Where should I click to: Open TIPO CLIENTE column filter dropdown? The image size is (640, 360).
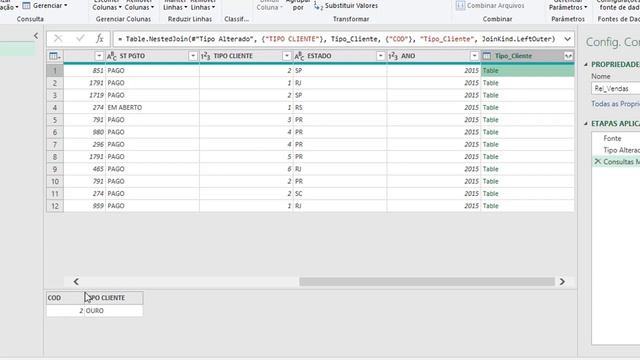(287, 56)
